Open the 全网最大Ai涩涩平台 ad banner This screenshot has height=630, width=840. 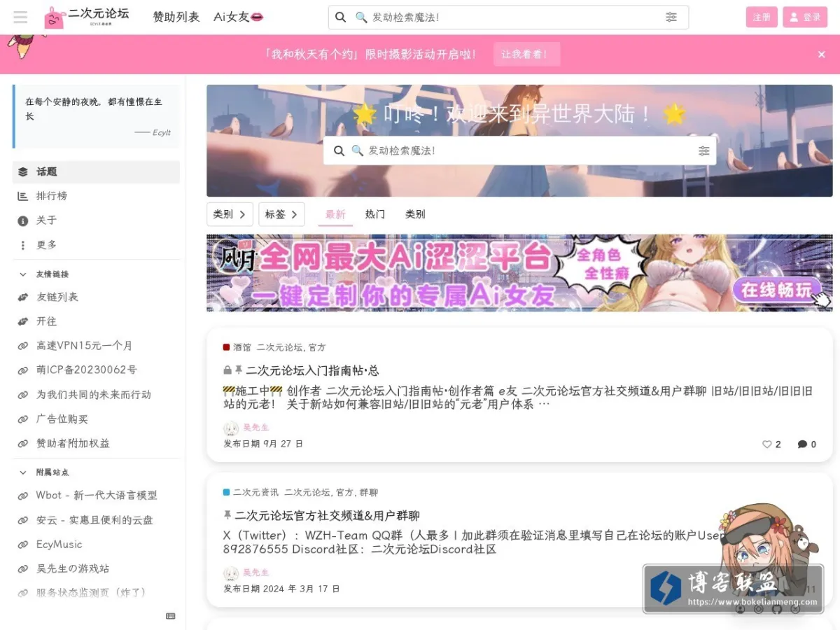(519, 273)
